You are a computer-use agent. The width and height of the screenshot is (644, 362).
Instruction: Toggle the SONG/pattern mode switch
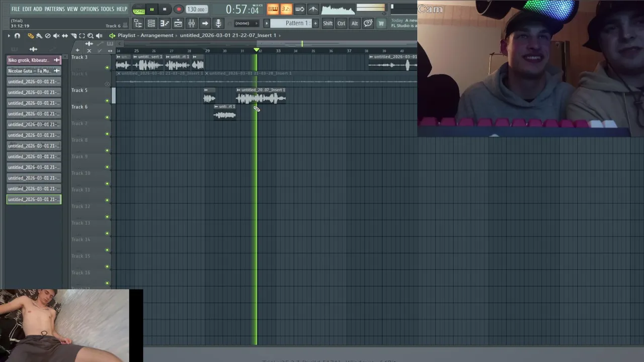tap(139, 10)
